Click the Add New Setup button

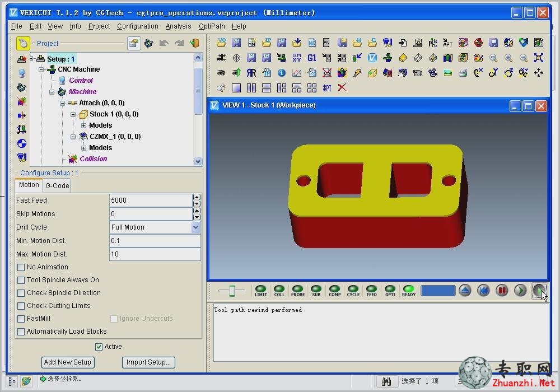[68, 362]
